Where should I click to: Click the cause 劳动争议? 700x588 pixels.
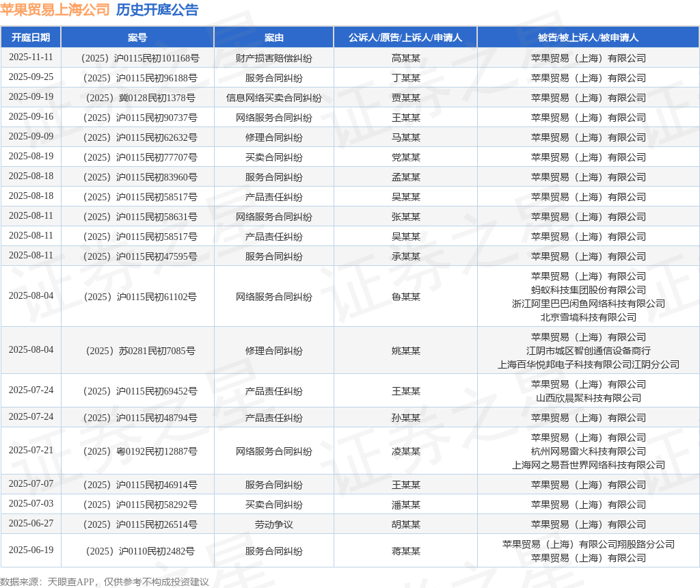click(x=274, y=524)
